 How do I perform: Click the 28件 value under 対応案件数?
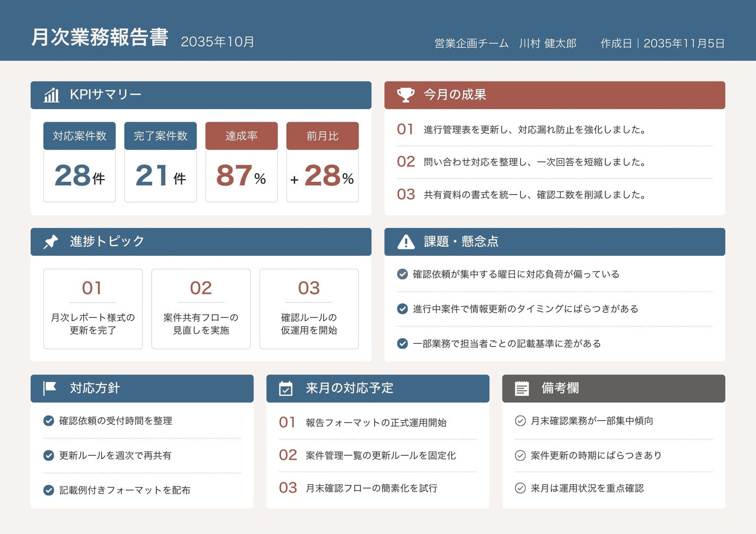point(79,176)
